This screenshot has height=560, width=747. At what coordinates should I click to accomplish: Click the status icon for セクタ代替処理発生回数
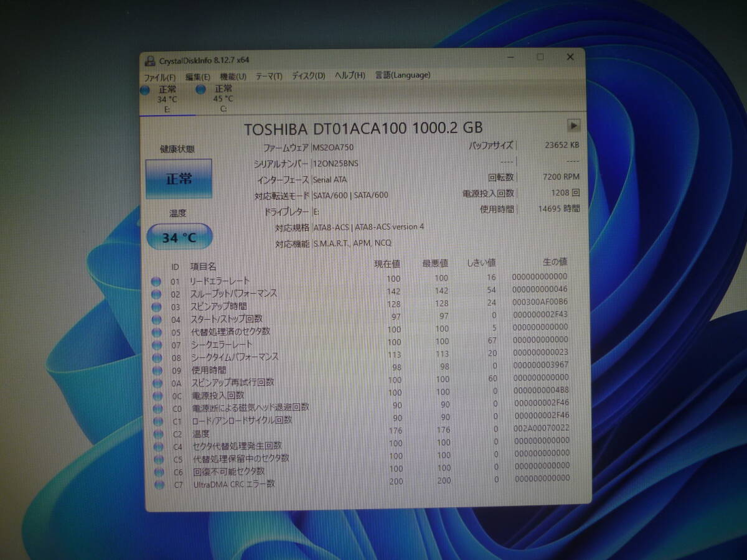159,447
